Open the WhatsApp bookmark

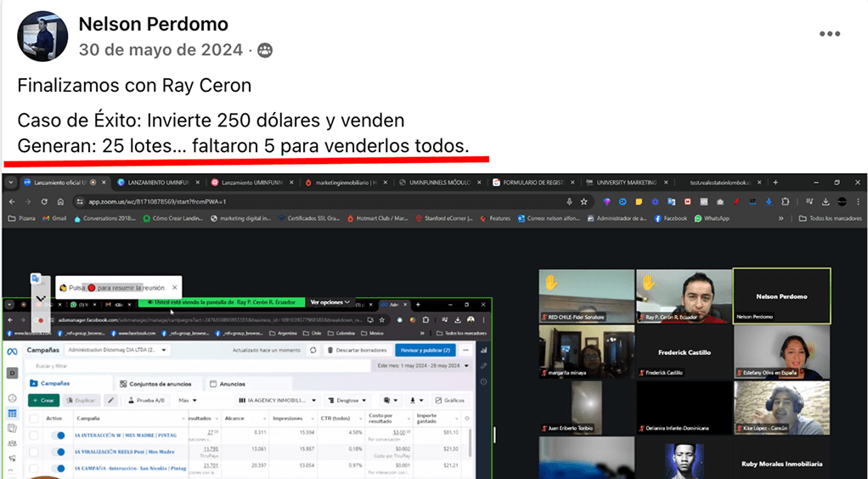(x=712, y=218)
